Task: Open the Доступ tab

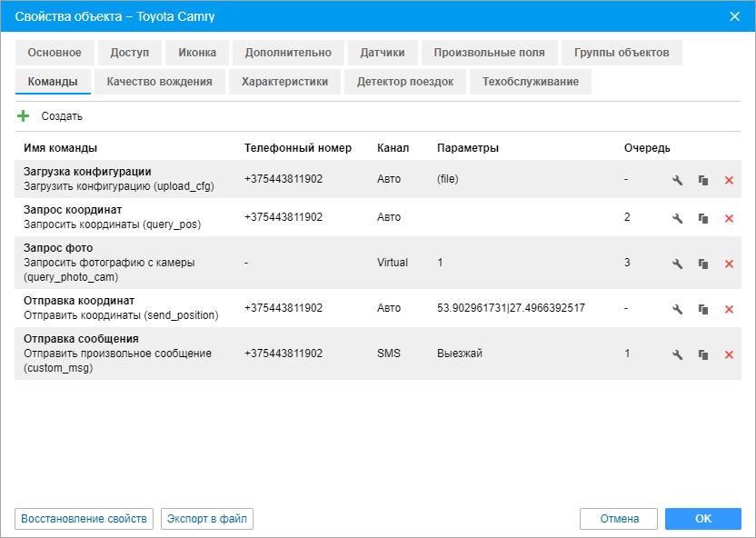Action: point(130,53)
